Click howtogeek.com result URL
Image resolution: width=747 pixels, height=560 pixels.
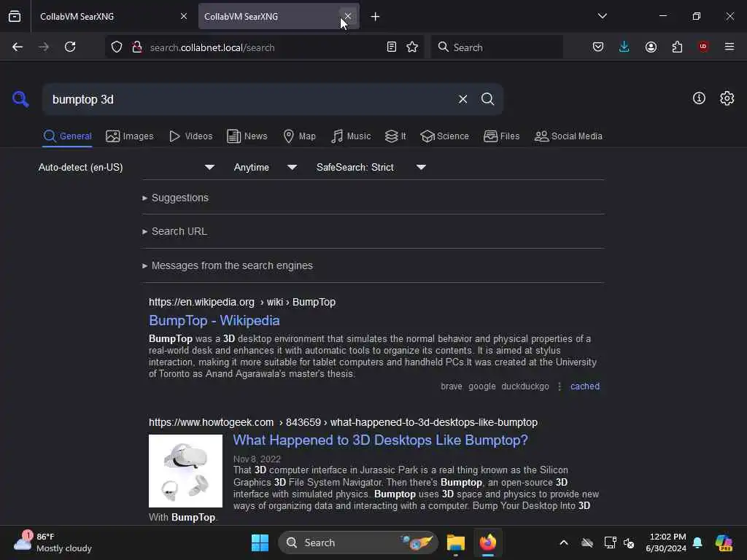coord(343,422)
